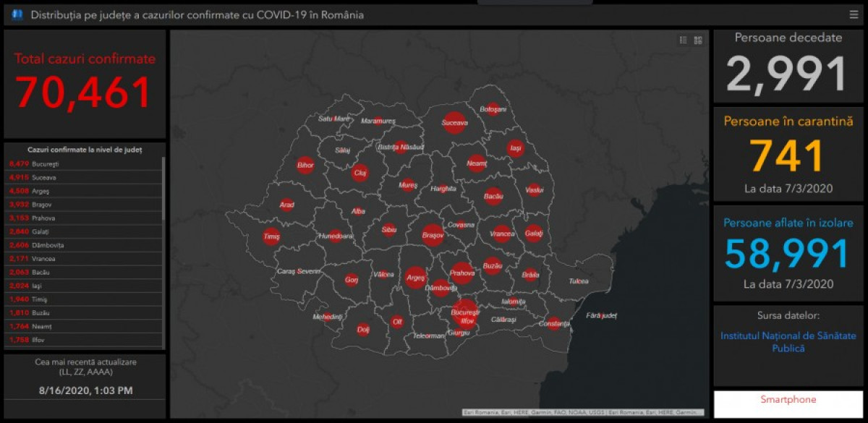The width and height of the screenshot is (868, 423).
Task: Select the Iași marker on the map
Action: (x=515, y=148)
